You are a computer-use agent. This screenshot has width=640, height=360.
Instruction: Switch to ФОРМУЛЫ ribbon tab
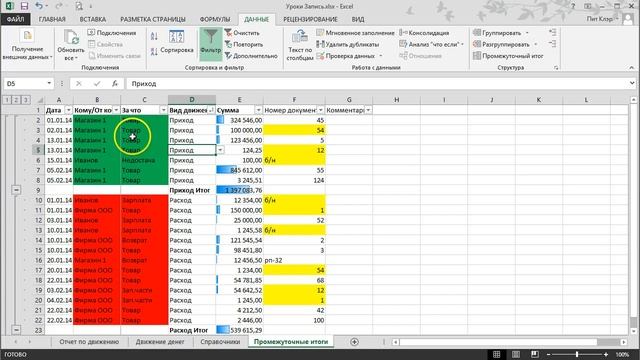tap(215, 19)
